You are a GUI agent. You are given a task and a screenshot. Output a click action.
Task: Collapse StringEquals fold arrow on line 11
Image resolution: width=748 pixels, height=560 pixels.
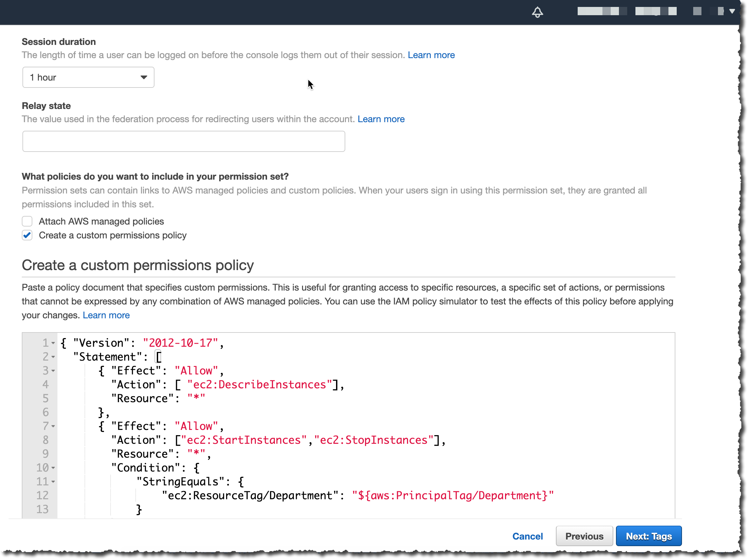[53, 482]
